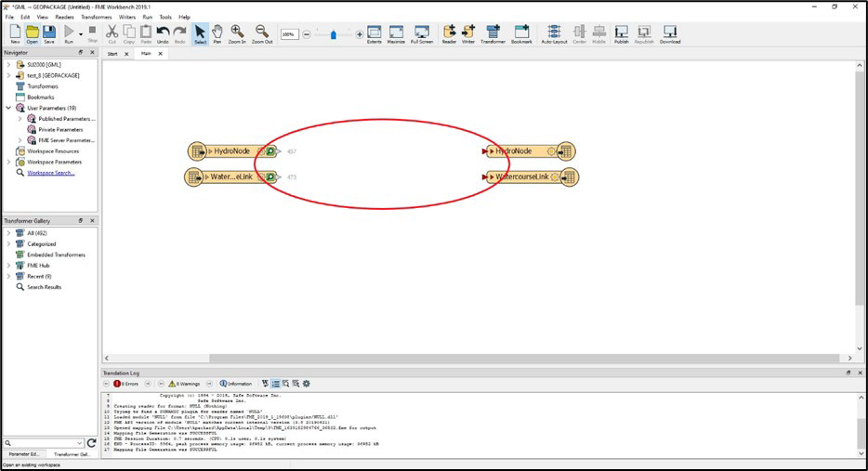
Task: Close the Navigator panel
Action: [92, 53]
